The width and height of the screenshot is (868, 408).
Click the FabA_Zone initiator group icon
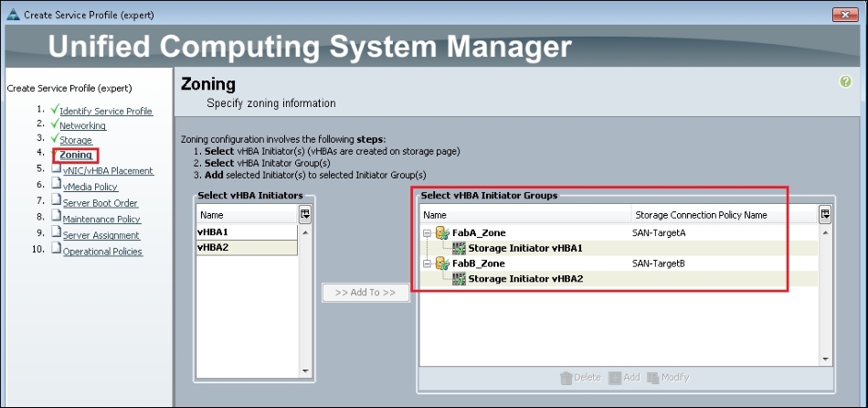click(x=441, y=233)
